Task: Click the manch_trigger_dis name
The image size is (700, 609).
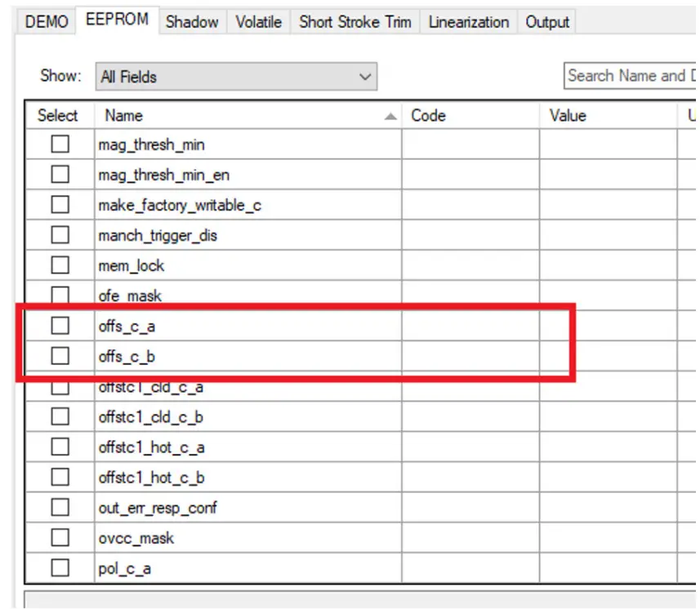Action: click(x=158, y=236)
